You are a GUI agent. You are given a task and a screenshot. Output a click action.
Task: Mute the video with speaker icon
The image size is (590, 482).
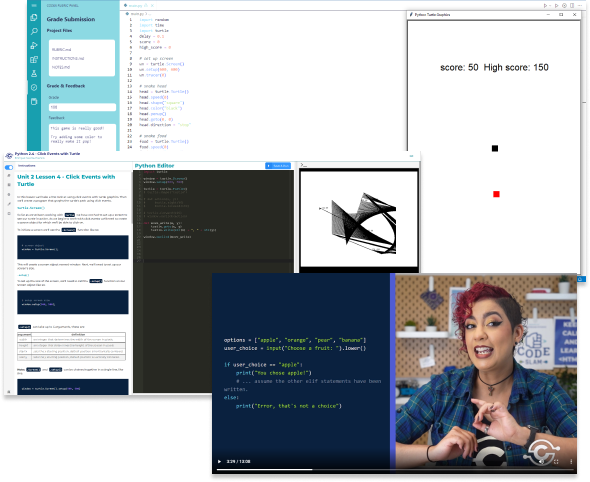pos(541,461)
